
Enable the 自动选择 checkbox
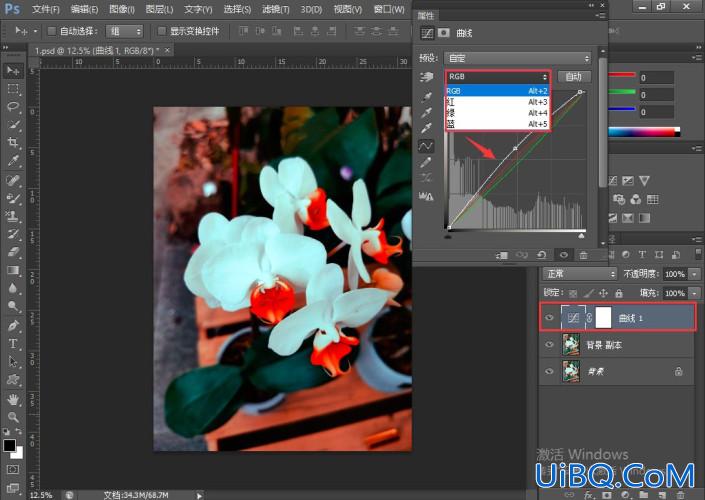click(x=52, y=31)
